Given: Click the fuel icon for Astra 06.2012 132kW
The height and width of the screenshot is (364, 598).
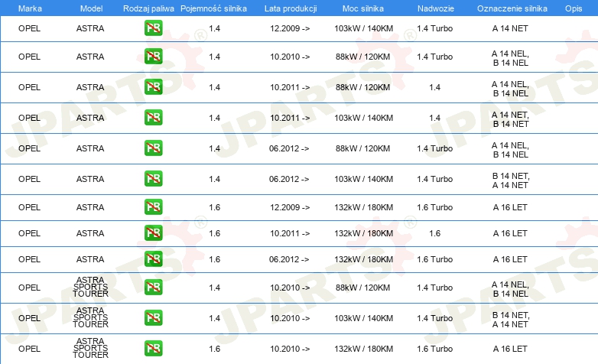Looking at the screenshot, I should 153,259.
